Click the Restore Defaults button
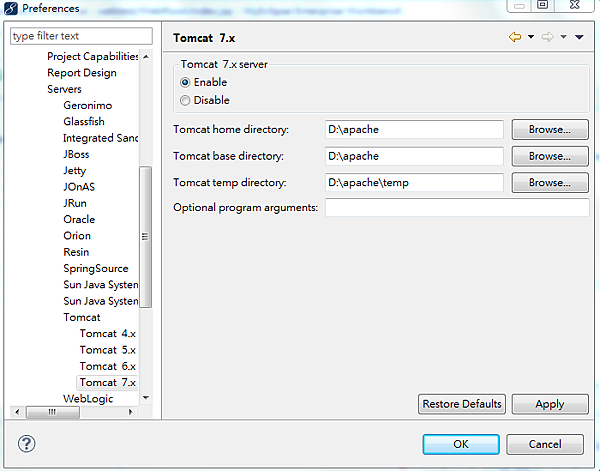Image resolution: width=600 pixels, height=471 pixels. [462, 404]
